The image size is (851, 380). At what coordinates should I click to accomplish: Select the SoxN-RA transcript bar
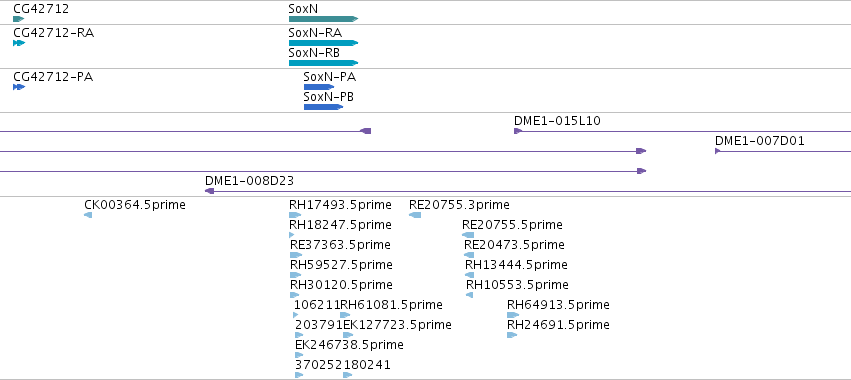pos(323,43)
